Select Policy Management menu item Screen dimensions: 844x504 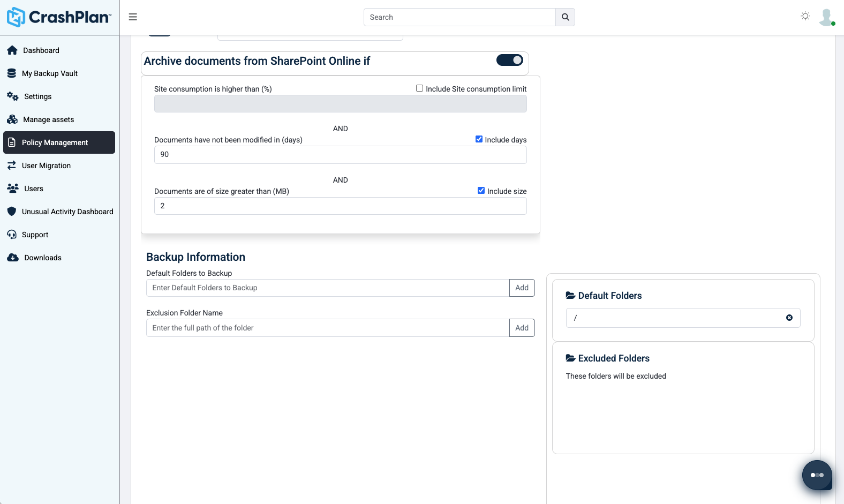59,142
